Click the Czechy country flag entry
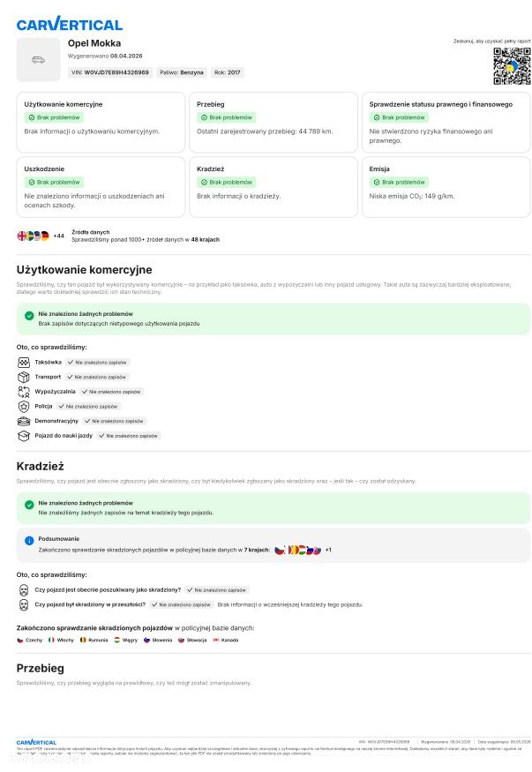 coord(30,640)
